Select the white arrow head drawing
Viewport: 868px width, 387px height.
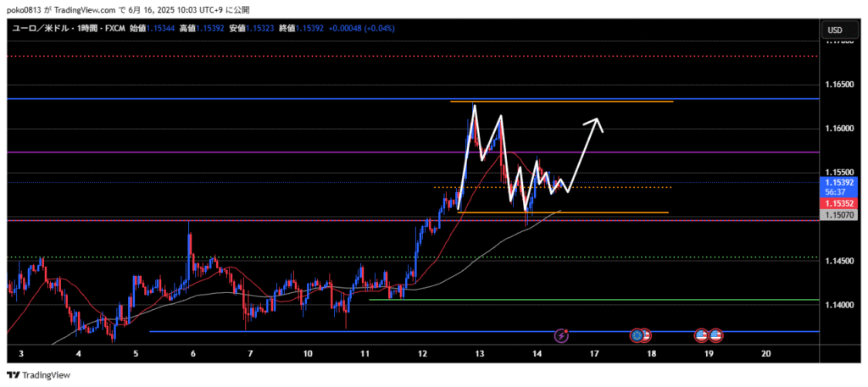point(598,124)
